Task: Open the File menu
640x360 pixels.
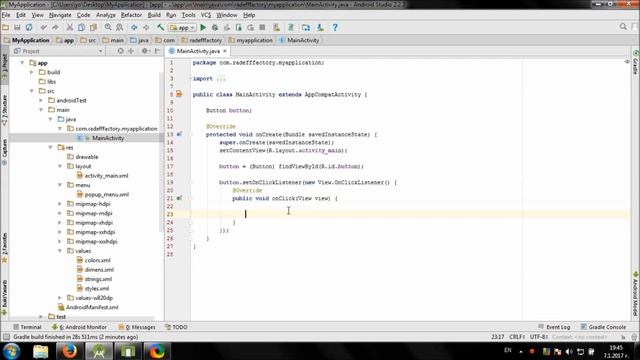Action: click(x=6, y=15)
